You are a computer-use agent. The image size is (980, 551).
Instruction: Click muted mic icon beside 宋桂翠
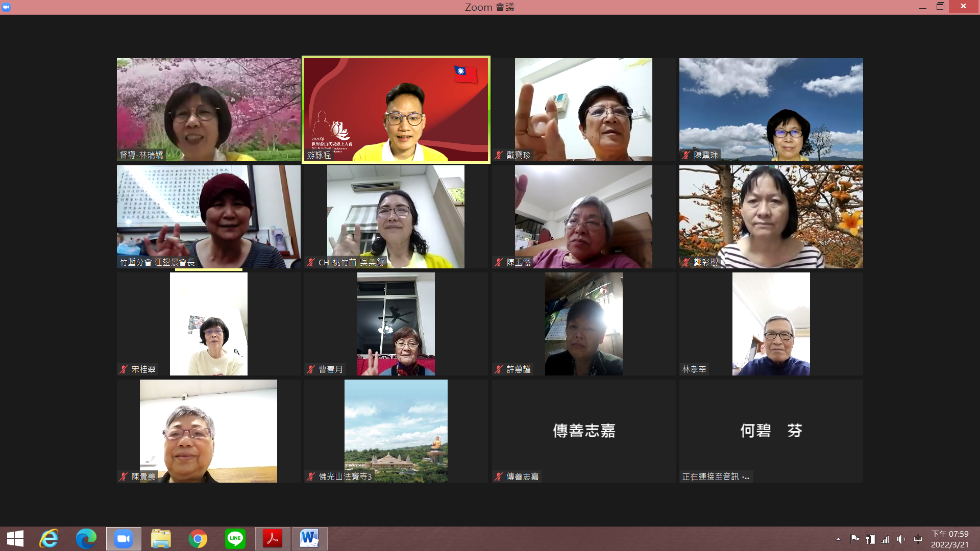click(x=124, y=369)
